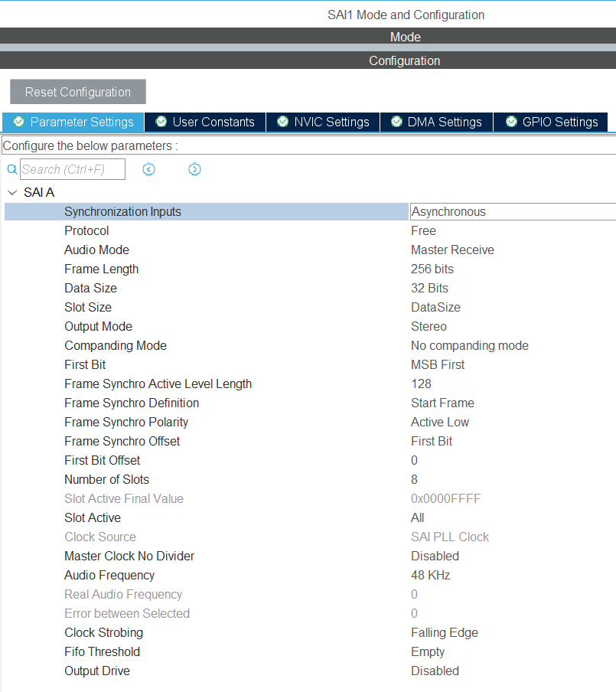Click the search magnifier icon
The height and width of the screenshot is (692, 616).
click(x=12, y=169)
